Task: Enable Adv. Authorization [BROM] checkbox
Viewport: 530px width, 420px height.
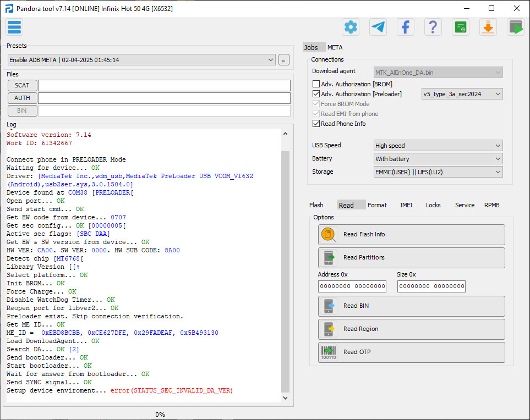Action: [316, 84]
